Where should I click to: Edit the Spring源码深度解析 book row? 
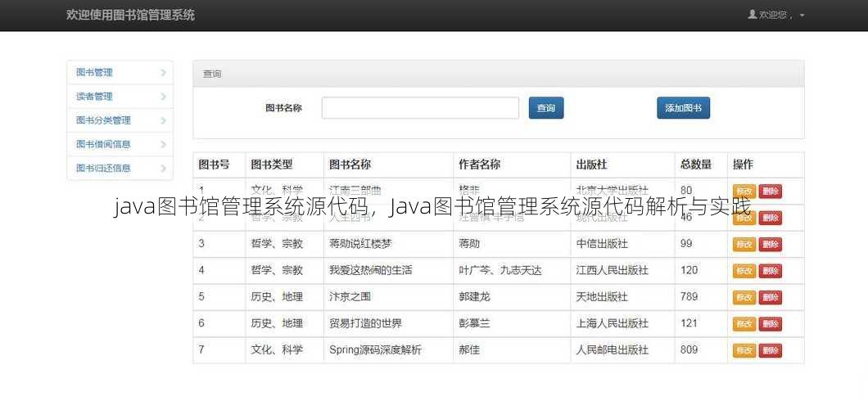point(744,350)
